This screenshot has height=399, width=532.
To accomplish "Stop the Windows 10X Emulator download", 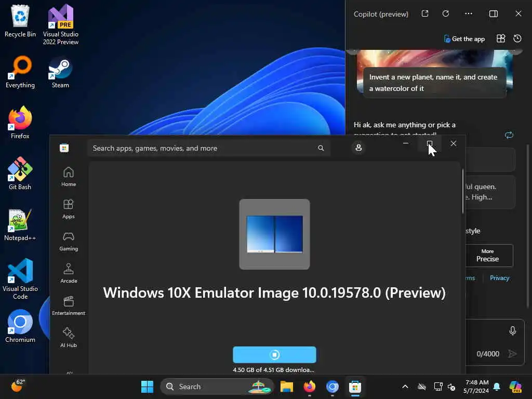I will (x=274, y=354).
